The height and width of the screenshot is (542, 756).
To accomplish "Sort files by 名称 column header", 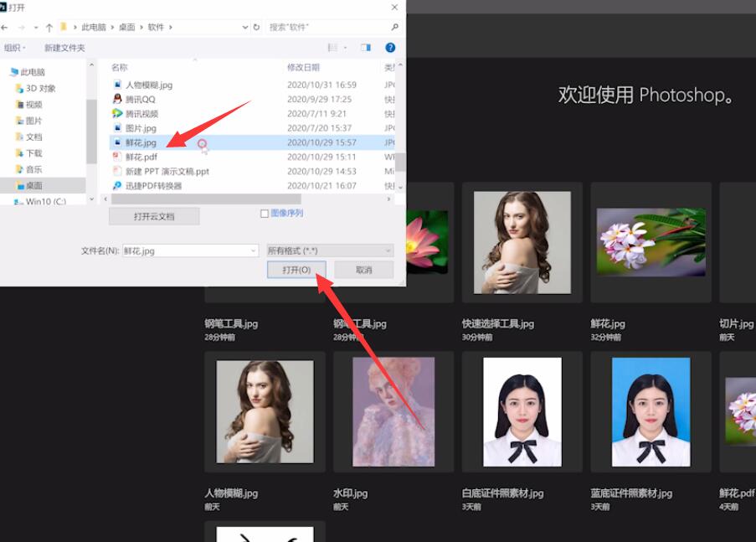I will point(120,68).
